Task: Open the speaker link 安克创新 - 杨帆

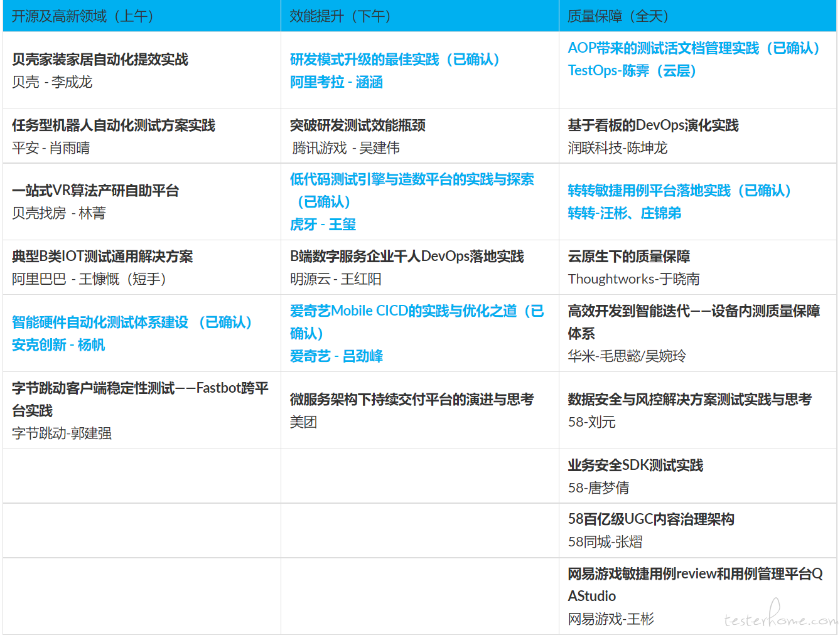Action: coord(58,345)
